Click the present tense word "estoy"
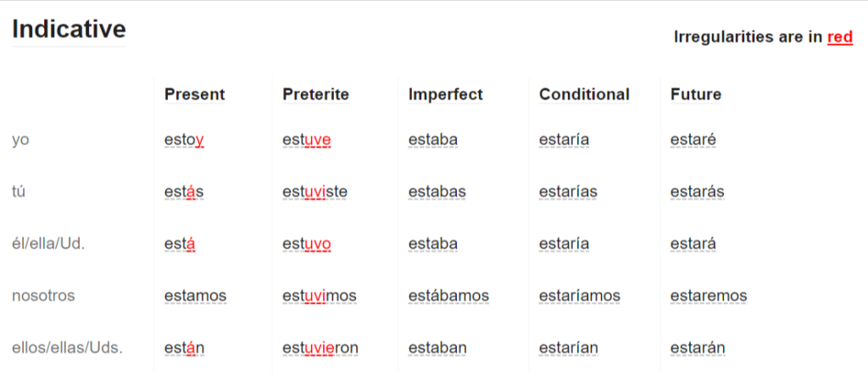Screen dimensions: 868x381 184,141
